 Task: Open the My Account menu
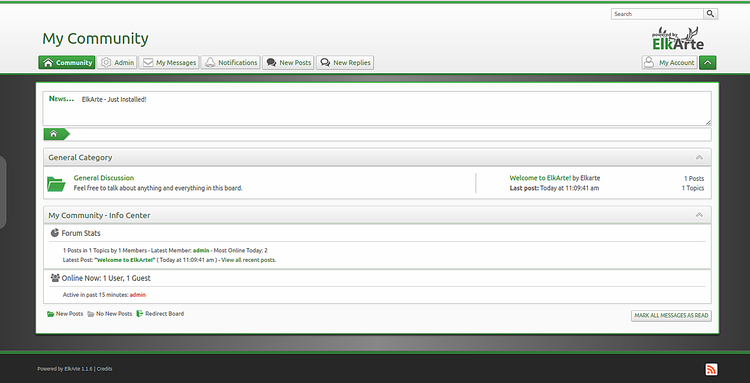tap(669, 63)
